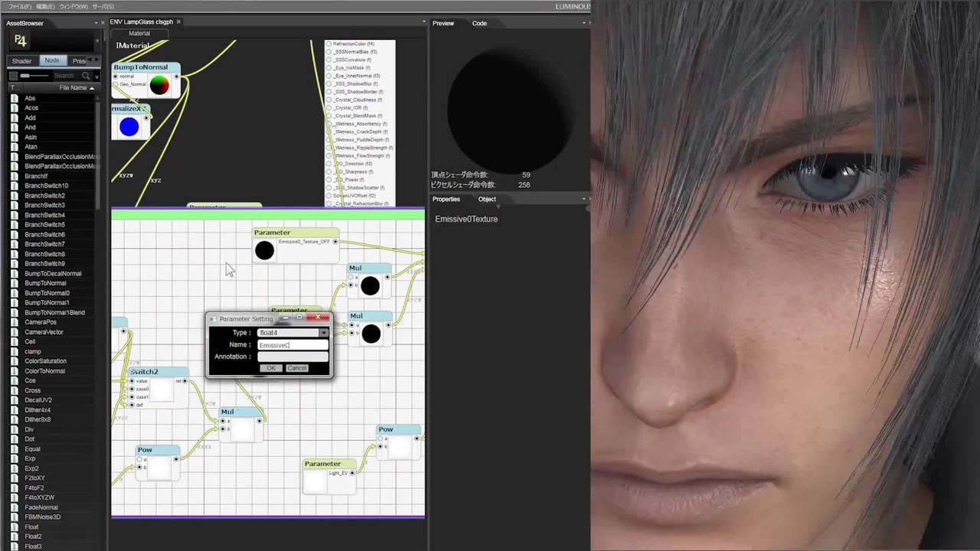
Task: Click the Name field containing Emissive
Action: point(292,345)
